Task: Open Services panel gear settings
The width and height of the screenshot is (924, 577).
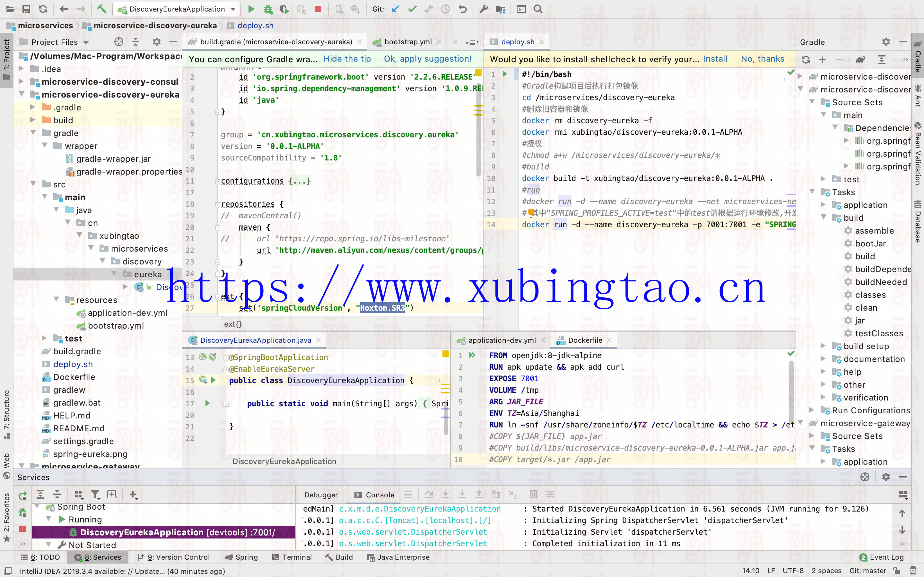Action: click(886, 477)
